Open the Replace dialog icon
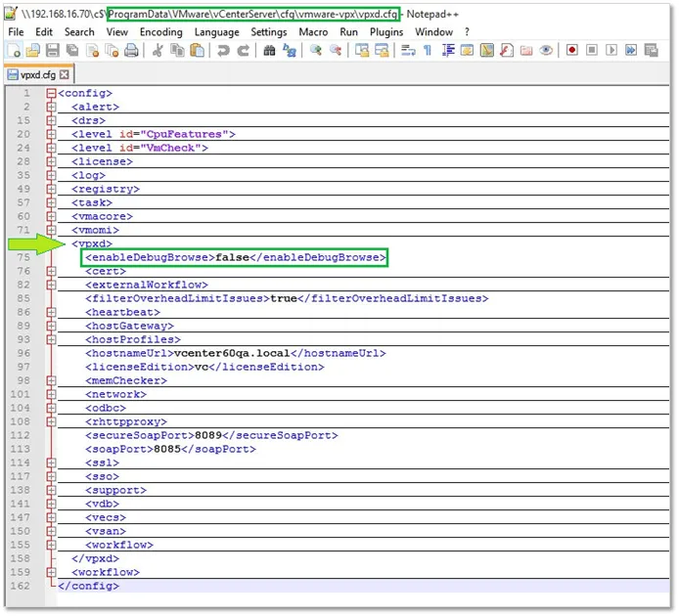 (x=289, y=51)
